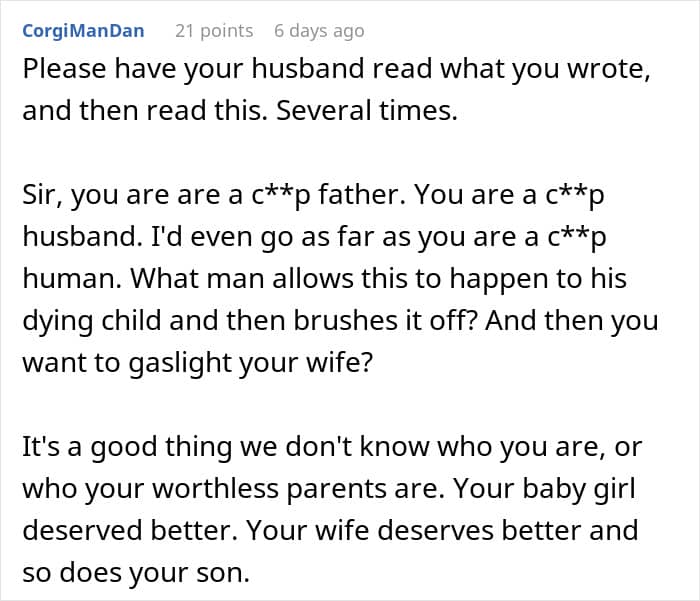The image size is (700, 601).
Task: Click the phrase "What man allows this"
Action: coord(269,278)
